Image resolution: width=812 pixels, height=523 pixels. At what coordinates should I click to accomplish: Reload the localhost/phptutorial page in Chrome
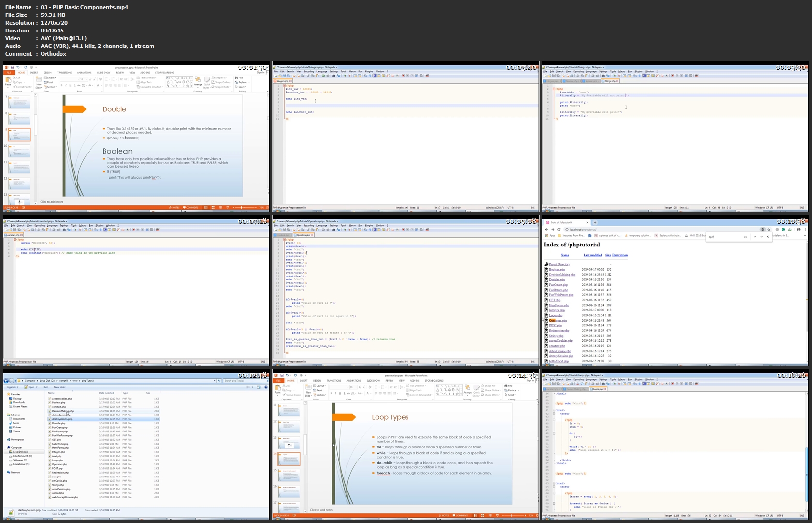pos(559,230)
